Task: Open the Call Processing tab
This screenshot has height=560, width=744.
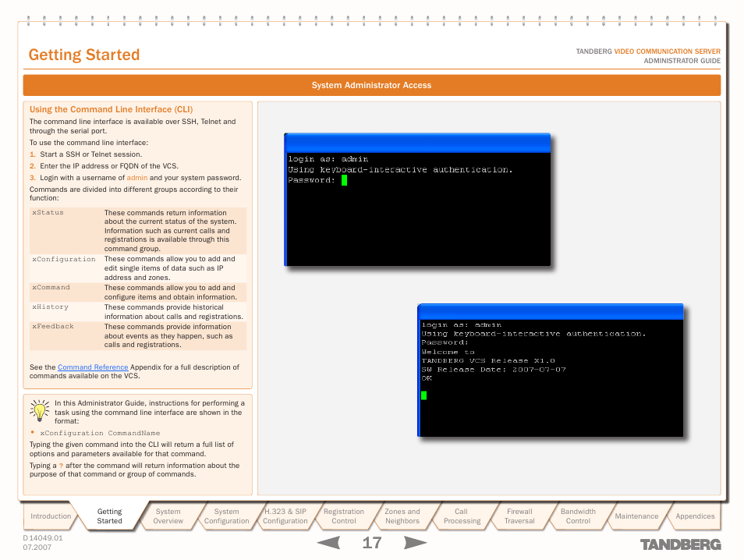Action: click(461, 516)
